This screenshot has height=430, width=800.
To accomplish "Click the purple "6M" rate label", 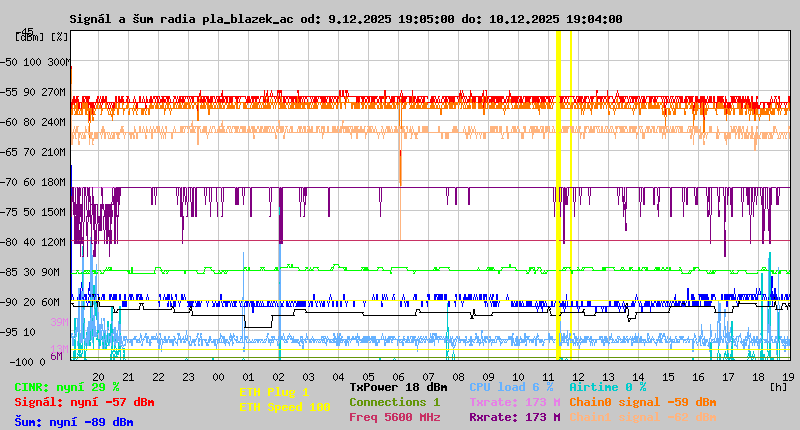I will [56, 356].
